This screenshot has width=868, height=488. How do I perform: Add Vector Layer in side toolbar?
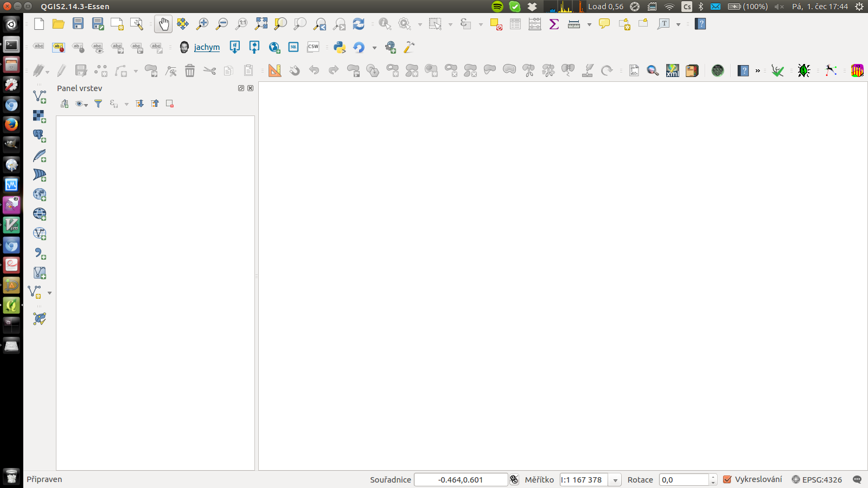tap(40, 96)
